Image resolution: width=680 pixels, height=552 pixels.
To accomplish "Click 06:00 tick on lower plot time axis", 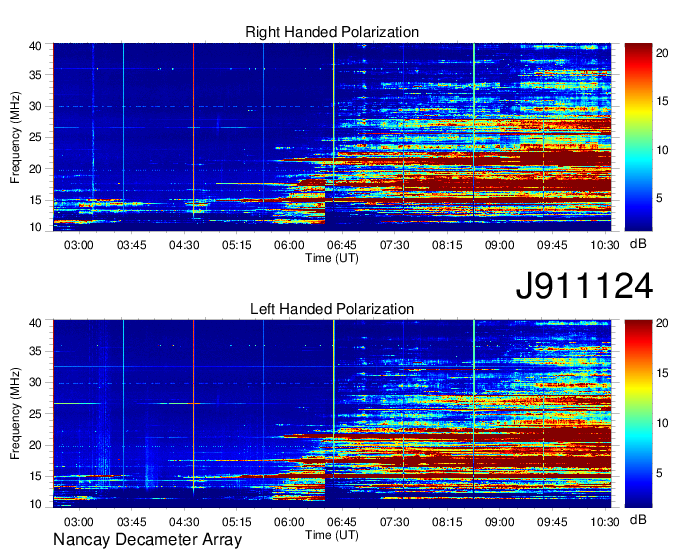I will (289, 522).
